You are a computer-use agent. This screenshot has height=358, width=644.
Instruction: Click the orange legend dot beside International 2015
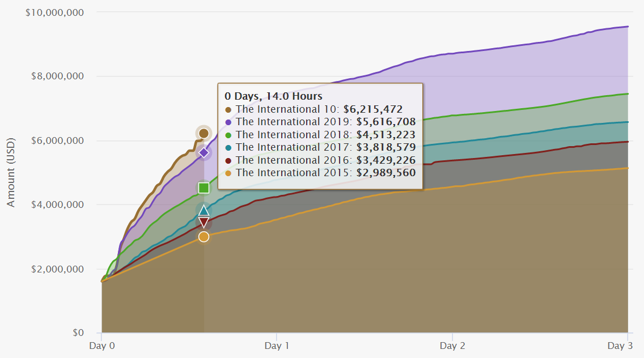point(228,173)
